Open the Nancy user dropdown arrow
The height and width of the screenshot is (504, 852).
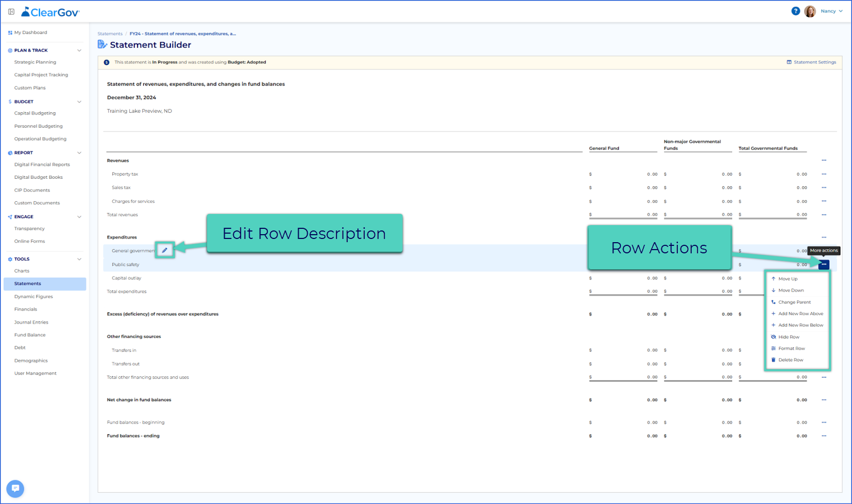(x=841, y=11)
